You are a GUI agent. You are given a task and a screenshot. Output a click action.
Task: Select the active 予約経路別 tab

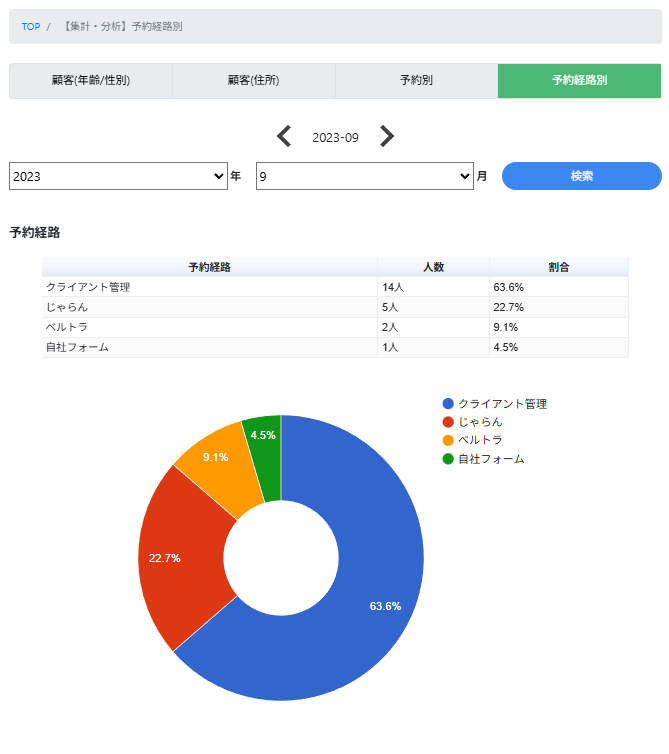click(579, 81)
